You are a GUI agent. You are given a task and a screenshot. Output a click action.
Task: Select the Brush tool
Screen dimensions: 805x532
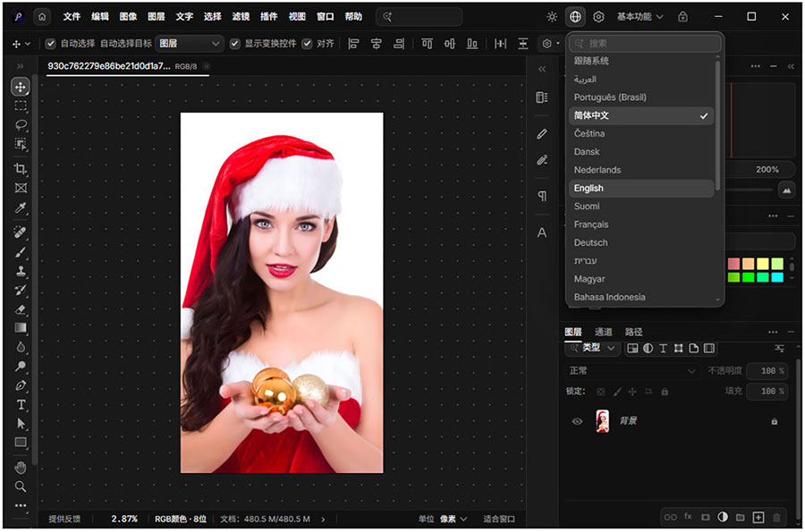[x=21, y=252]
